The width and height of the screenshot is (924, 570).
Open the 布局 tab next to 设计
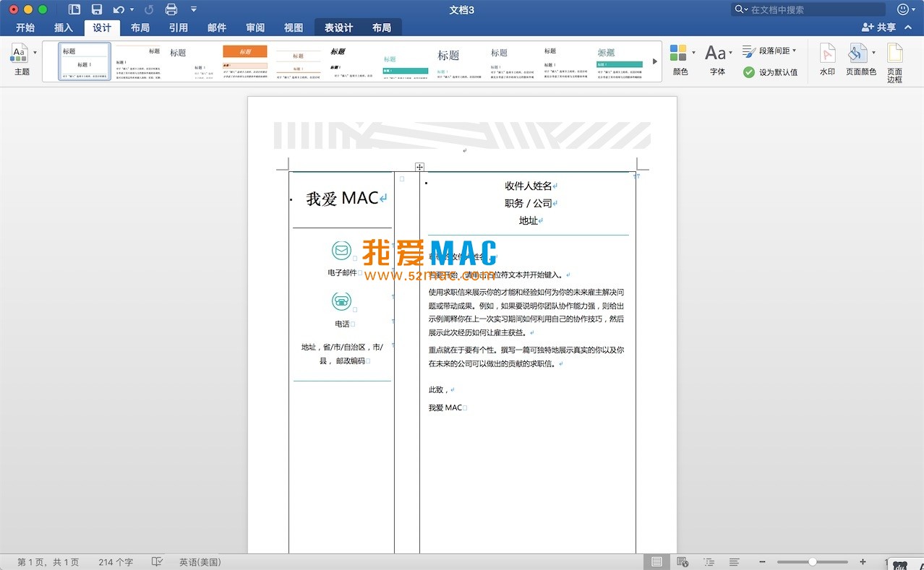tap(140, 27)
